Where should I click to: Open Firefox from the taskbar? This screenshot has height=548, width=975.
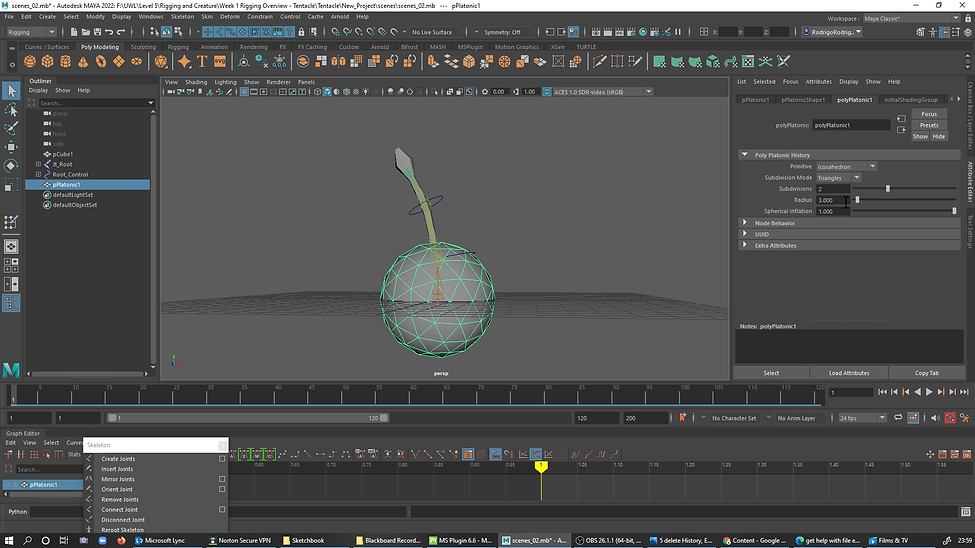pos(121,541)
